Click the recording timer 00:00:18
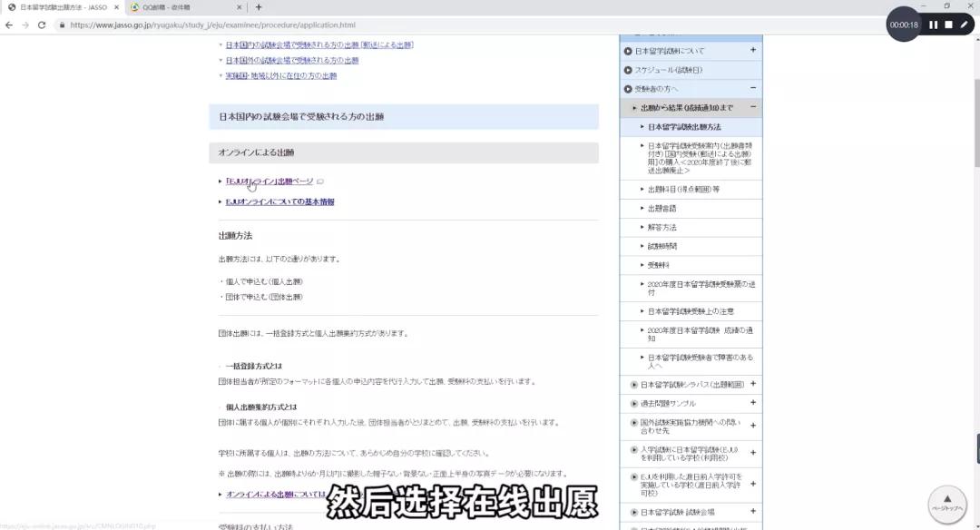The image size is (980, 530). (x=904, y=25)
